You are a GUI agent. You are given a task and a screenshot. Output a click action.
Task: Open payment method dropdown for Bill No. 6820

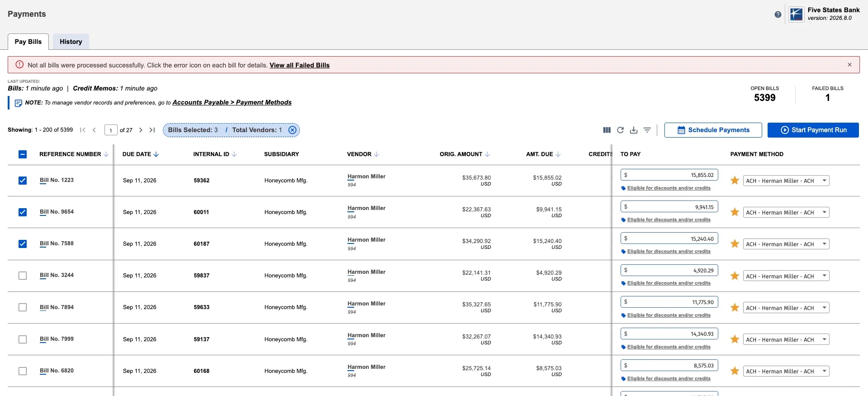tap(786, 371)
